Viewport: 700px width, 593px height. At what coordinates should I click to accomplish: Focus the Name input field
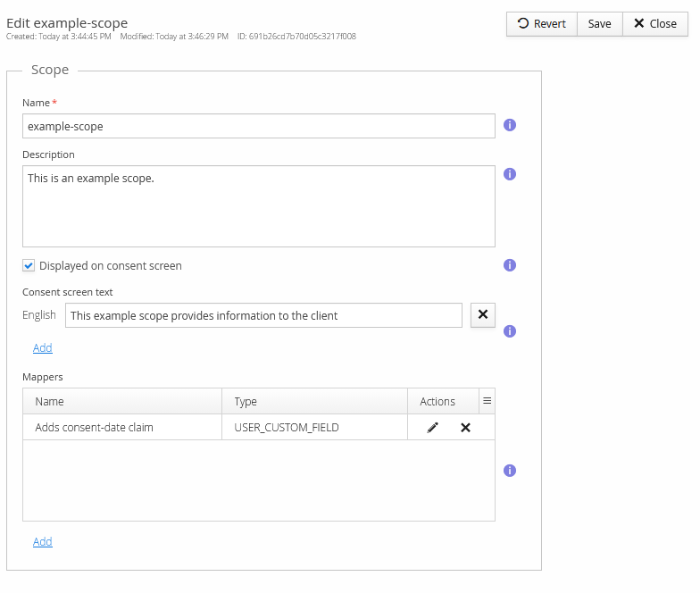pos(259,126)
